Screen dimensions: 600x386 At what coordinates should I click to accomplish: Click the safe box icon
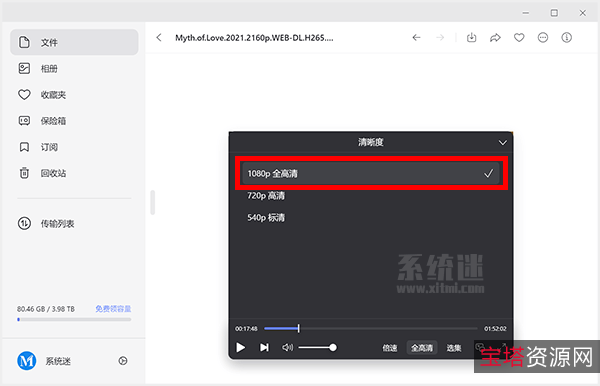(x=24, y=121)
